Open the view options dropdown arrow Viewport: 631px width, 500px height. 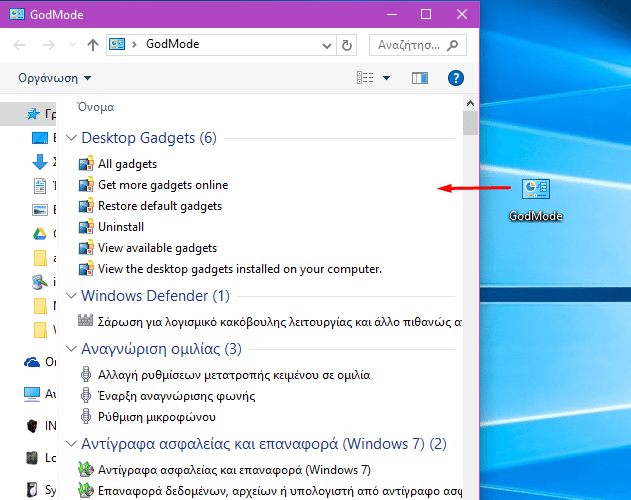[386, 78]
